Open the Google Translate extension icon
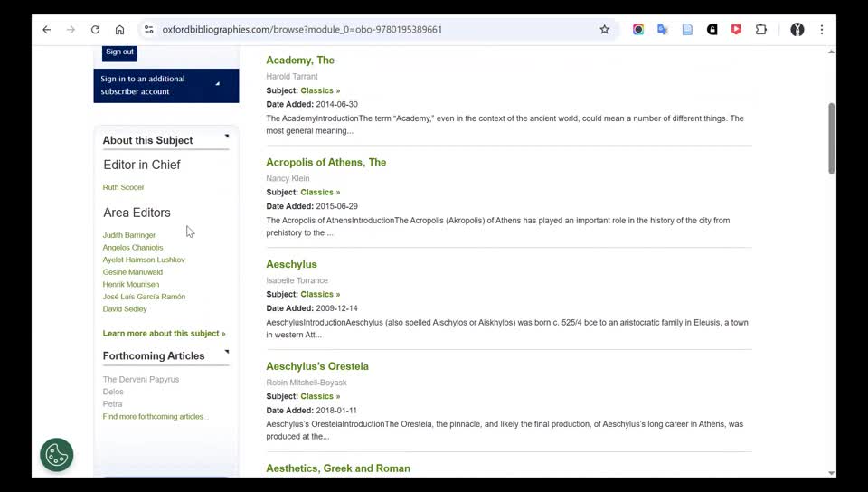Image resolution: width=868 pixels, height=492 pixels. coord(663,30)
